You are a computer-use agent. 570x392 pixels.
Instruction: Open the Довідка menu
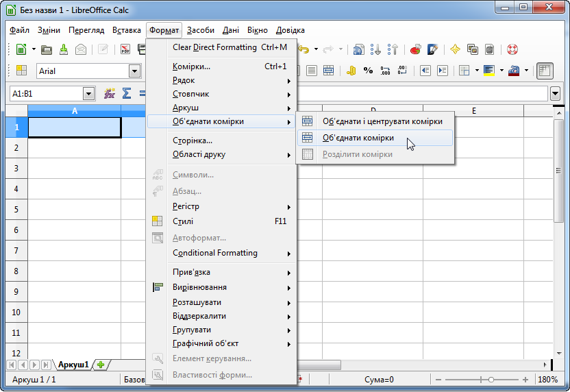click(x=290, y=30)
